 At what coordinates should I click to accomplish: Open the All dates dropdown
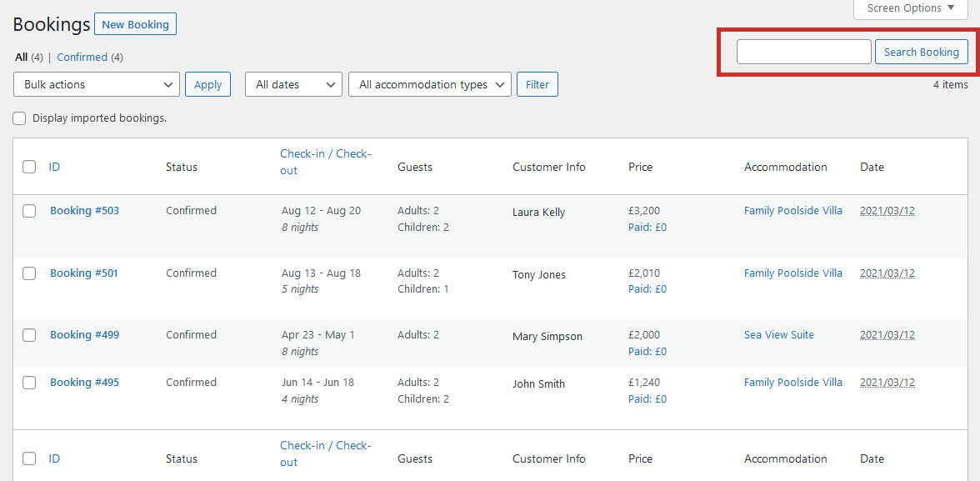[x=293, y=84]
